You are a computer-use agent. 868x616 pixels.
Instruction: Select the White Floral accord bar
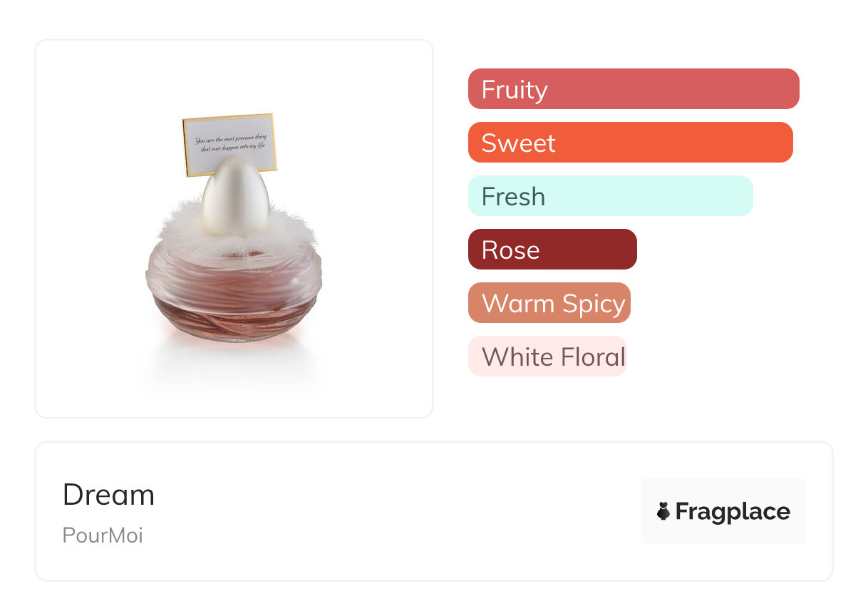547,356
